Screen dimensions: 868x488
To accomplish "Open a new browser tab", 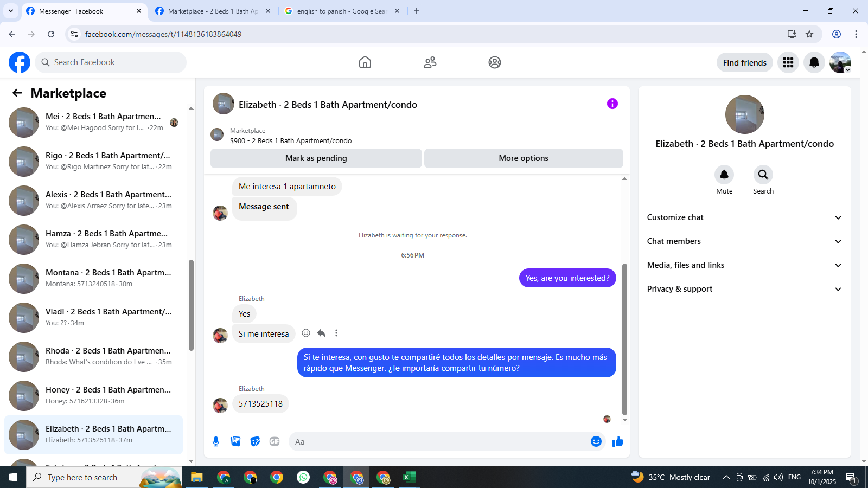I will click(x=417, y=11).
